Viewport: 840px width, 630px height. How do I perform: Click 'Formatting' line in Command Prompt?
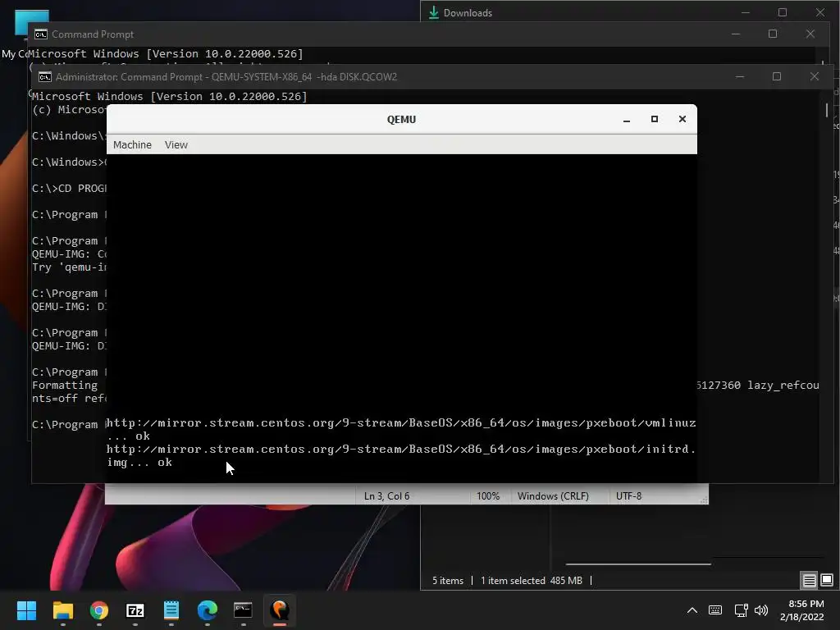tap(65, 386)
